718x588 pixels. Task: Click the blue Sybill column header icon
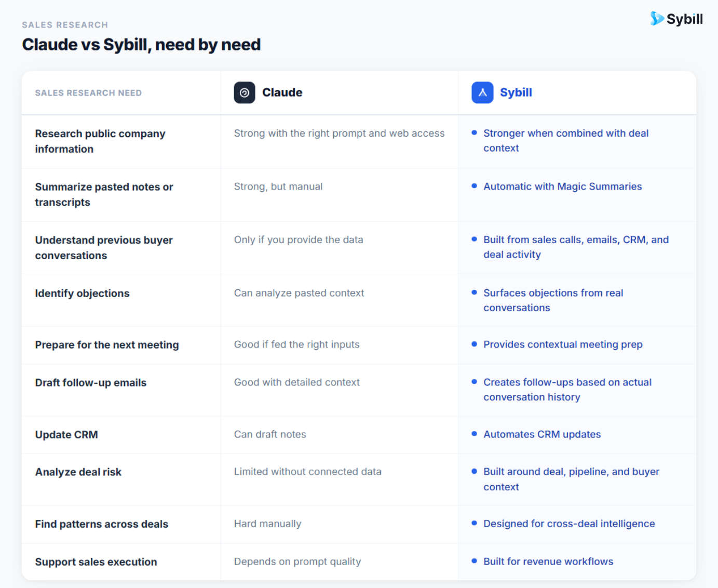click(x=482, y=92)
